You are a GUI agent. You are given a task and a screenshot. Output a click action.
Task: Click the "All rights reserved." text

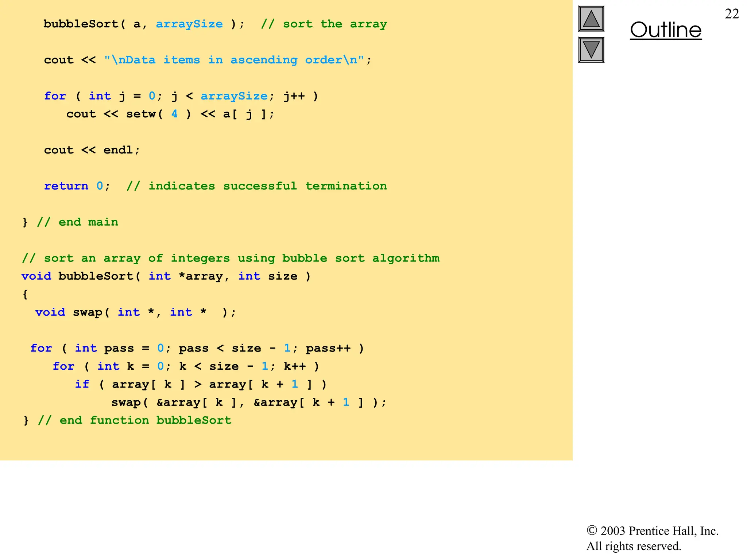point(634,546)
